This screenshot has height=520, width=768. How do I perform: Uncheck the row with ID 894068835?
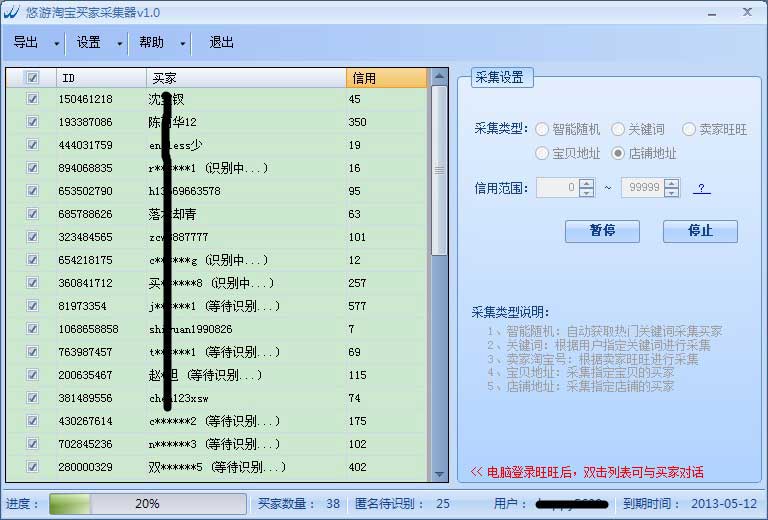(32, 167)
